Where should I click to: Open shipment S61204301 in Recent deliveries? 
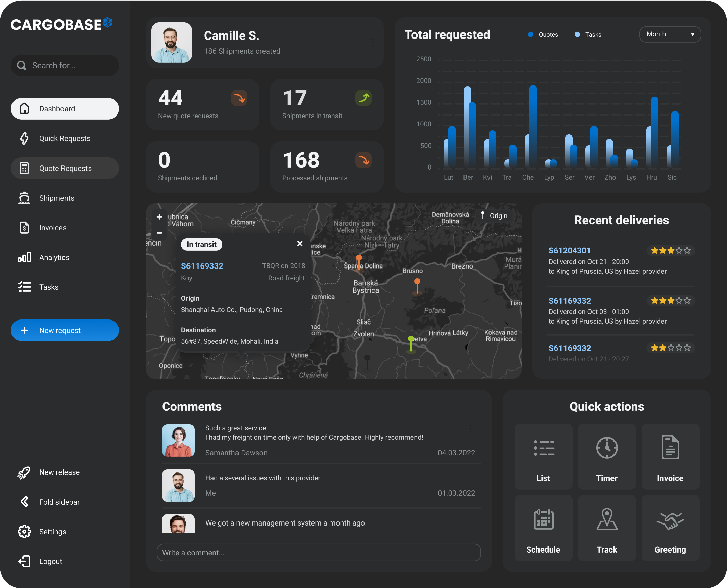pyautogui.click(x=570, y=250)
